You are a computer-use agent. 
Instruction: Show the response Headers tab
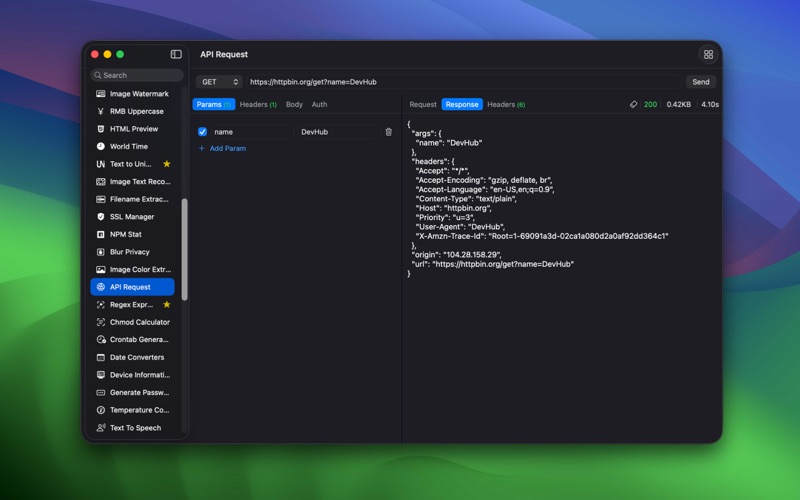point(505,105)
